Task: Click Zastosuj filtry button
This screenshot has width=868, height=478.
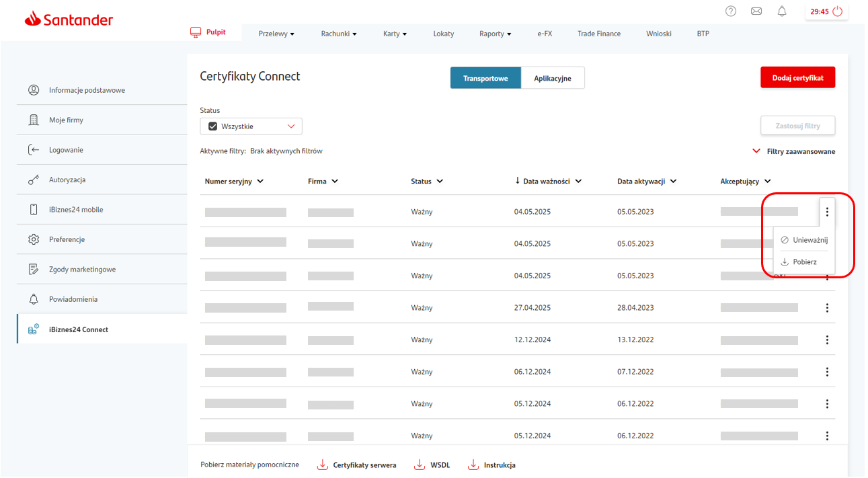Action: [798, 126]
